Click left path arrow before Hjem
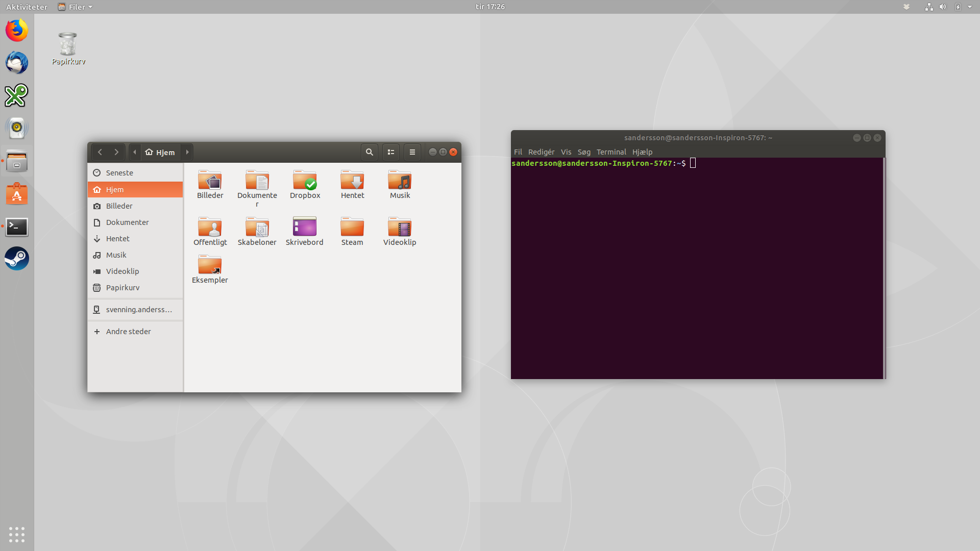This screenshot has width=980, height=551. (x=135, y=152)
